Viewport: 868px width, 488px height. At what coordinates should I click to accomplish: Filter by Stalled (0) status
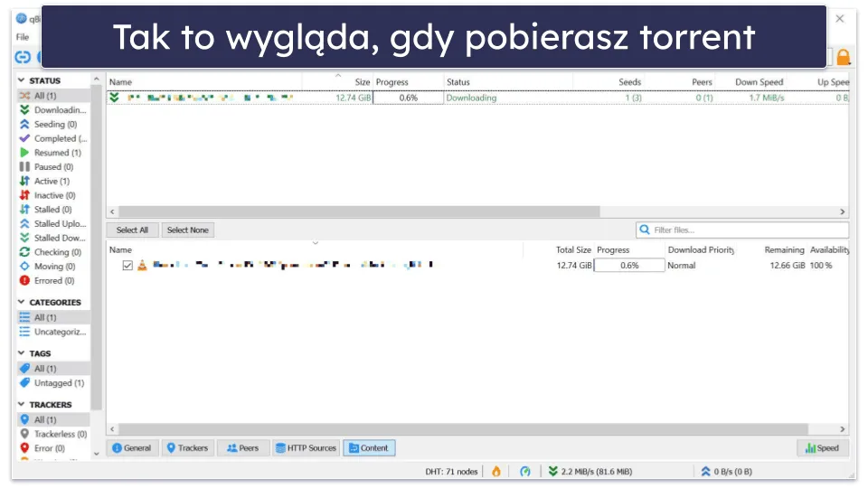[x=53, y=209]
